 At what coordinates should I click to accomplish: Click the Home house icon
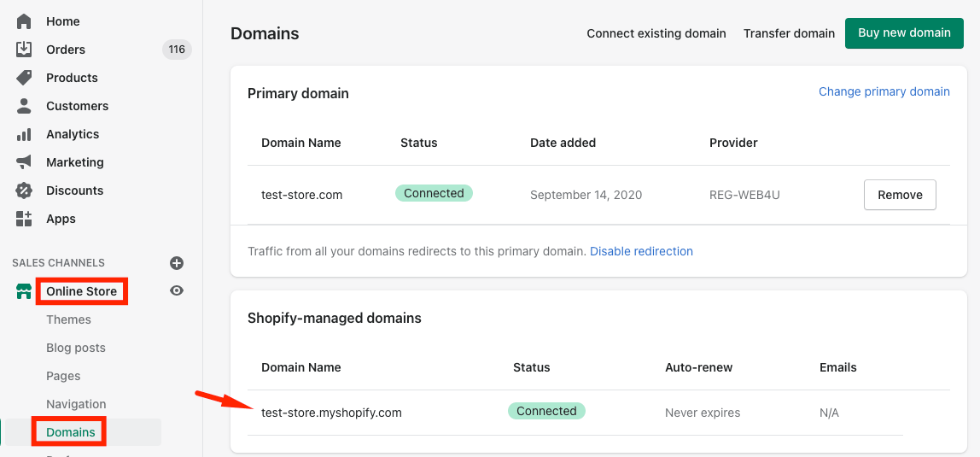coord(24,21)
